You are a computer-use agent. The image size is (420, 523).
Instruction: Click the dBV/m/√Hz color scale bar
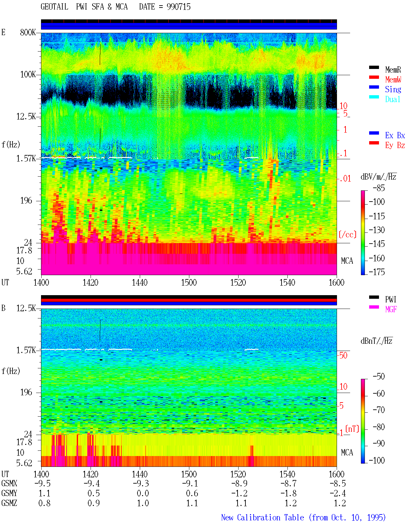click(363, 232)
